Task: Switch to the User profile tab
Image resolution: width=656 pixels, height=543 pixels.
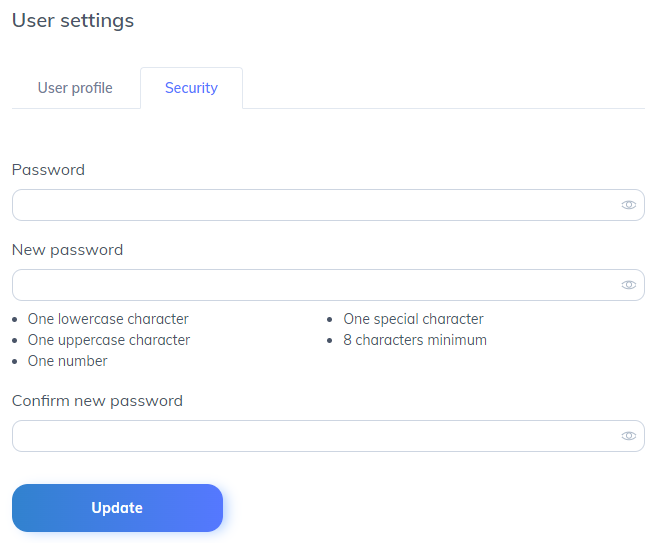Action: click(x=75, y=88)
